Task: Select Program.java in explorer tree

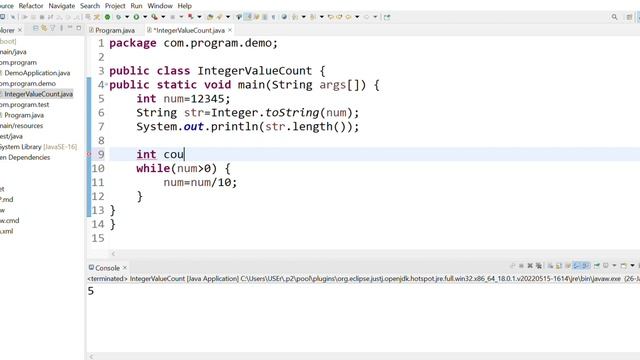Action: [x=24, y=115]
